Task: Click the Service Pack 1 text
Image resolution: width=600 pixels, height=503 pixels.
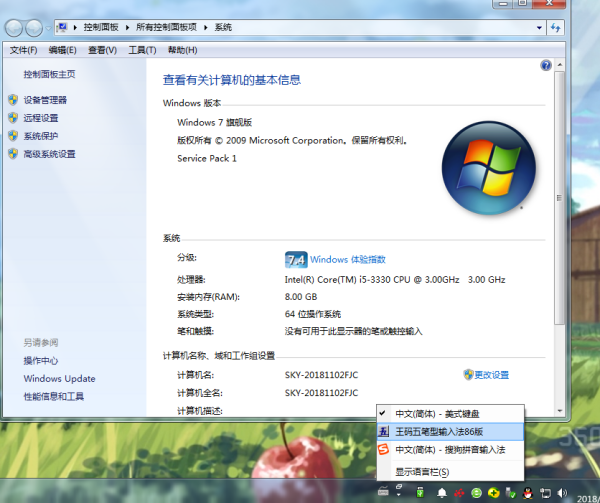Action: (207, 158)
